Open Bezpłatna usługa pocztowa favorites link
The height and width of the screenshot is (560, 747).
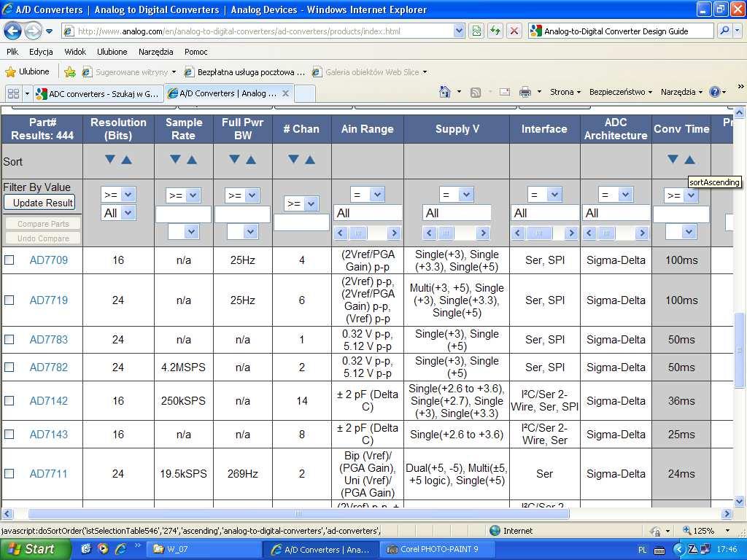(245, 72)
